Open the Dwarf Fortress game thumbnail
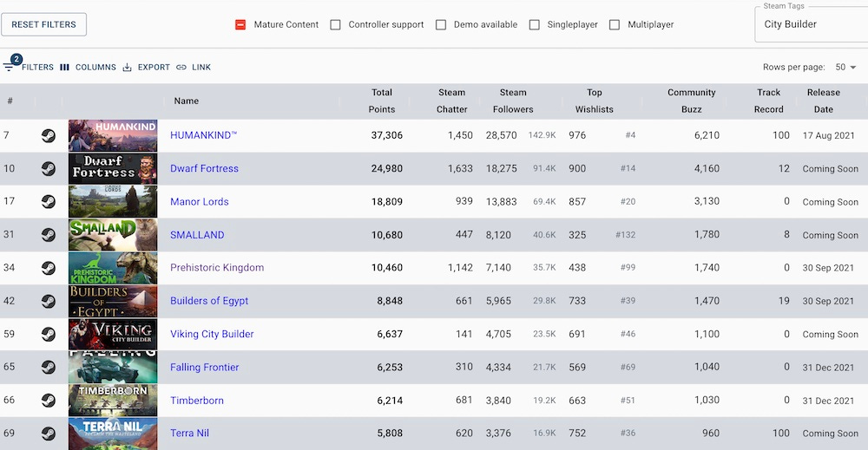 [113, 168]
